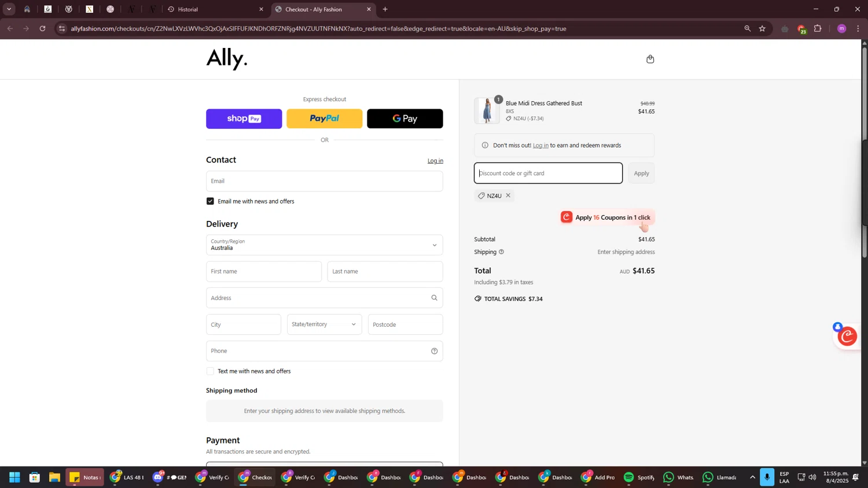Open clock showing 11:55 p.m.

pos(836,478)
